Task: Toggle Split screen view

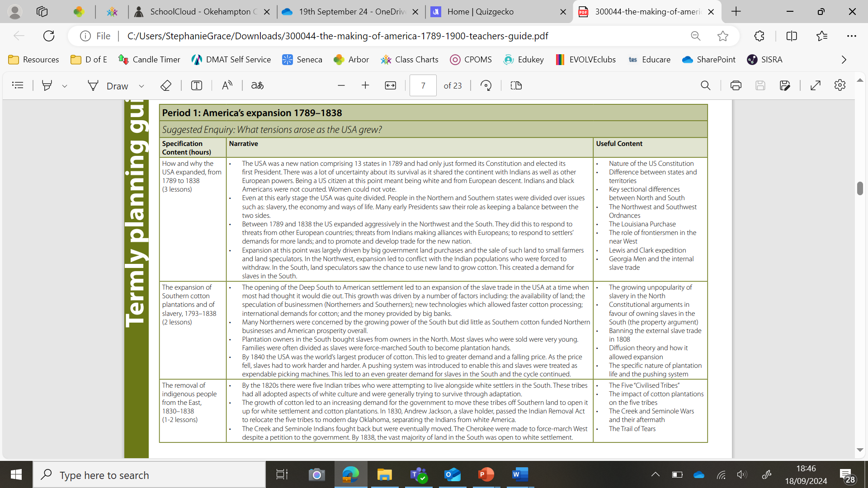Action: point(792,36)
